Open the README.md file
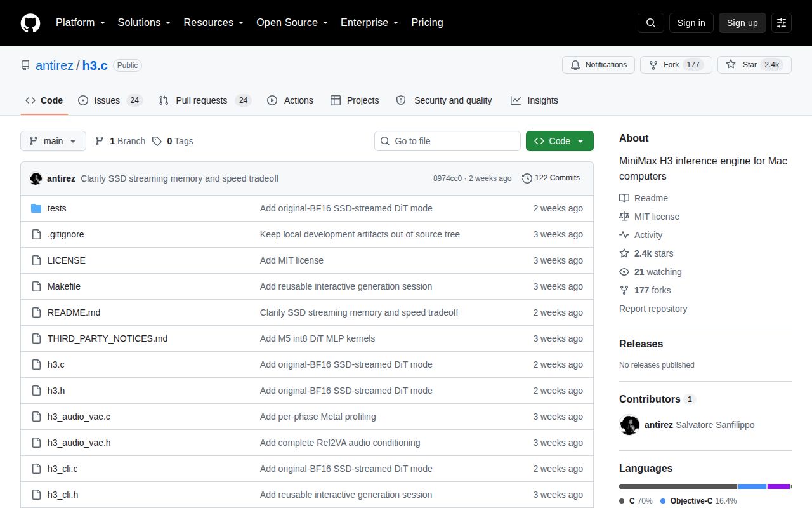The image size is (812, 508). point(74,312)
